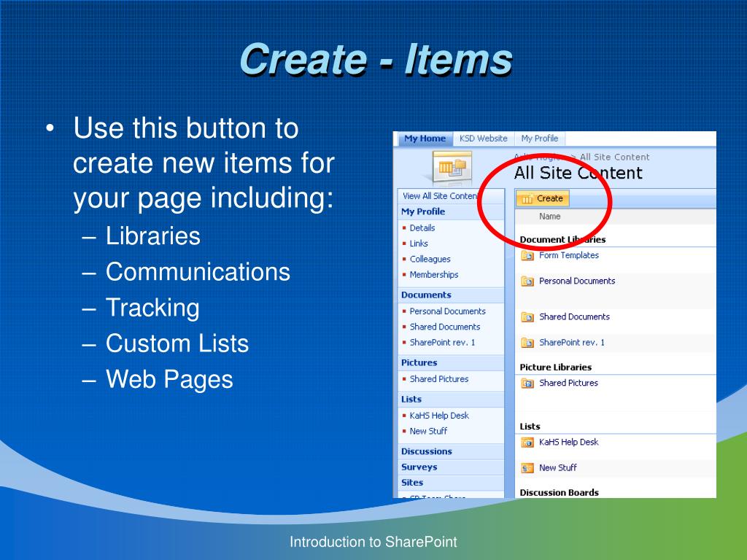The image size is (747, 560).
Task: Switch to the My Home tab
Action: click(425, 139)
